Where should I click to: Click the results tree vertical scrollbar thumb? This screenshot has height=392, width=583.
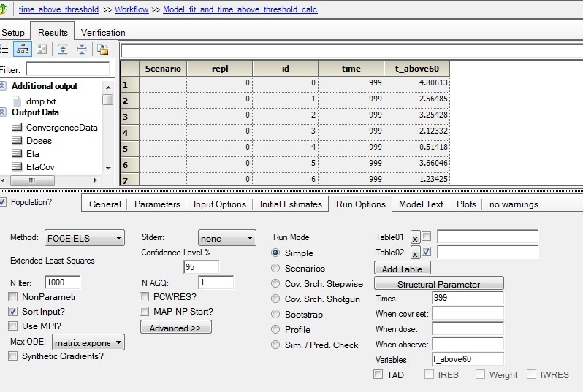click(x=108, y=99)
